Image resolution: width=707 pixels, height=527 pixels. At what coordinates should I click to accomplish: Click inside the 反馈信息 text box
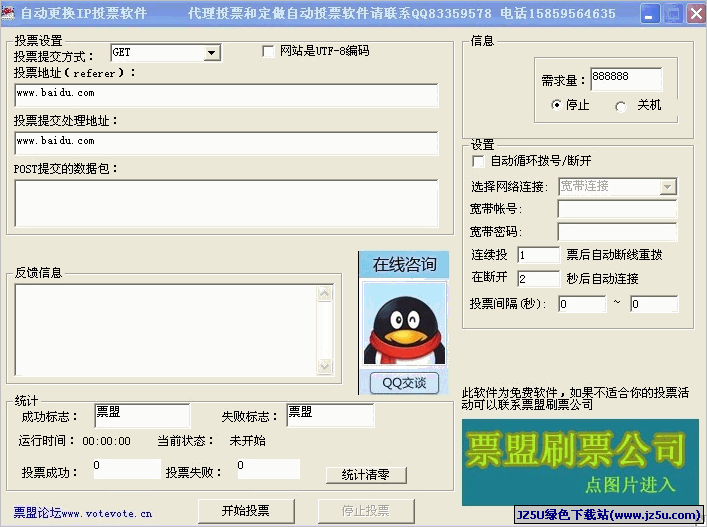click(166, 330)
